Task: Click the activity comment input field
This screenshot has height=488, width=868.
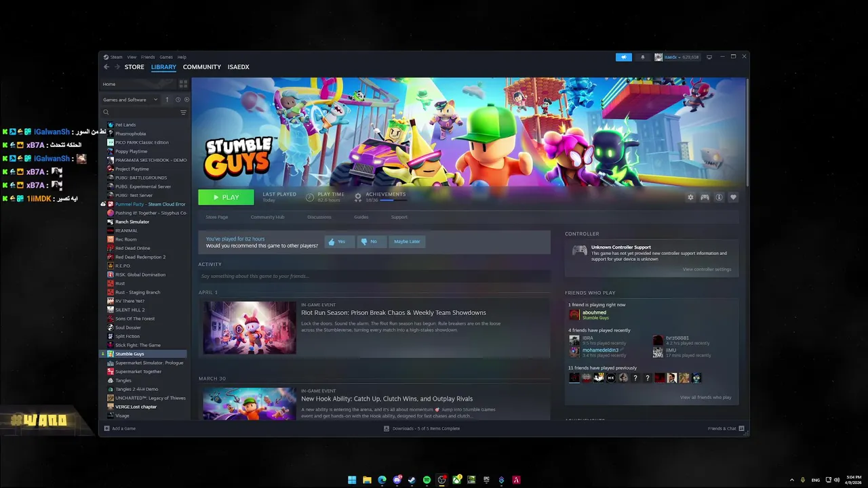Action: 374,276
